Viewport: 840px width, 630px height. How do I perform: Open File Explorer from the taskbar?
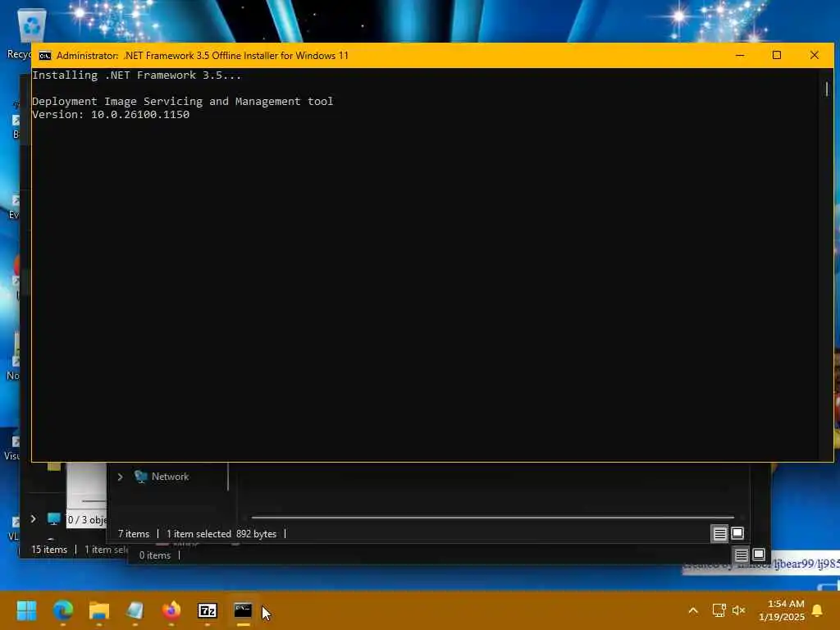click(x=99, y=610)
